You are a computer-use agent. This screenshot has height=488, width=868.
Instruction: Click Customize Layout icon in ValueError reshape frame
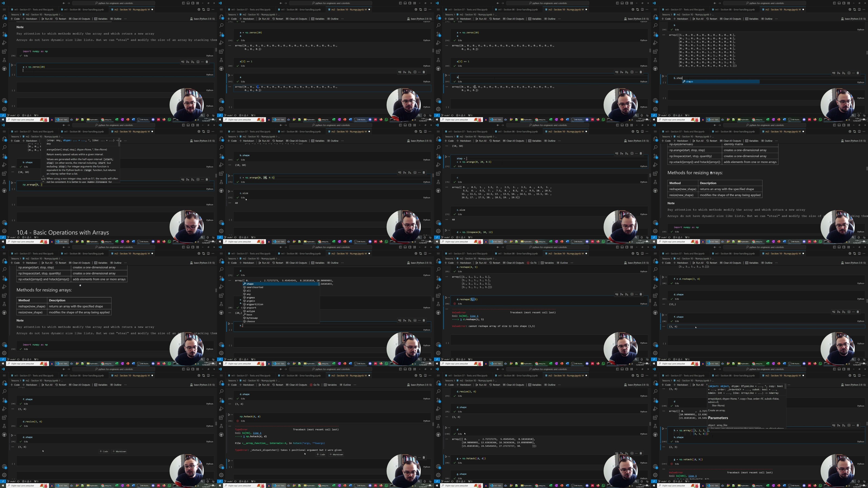pyautogui.click(x=631, y=247)
